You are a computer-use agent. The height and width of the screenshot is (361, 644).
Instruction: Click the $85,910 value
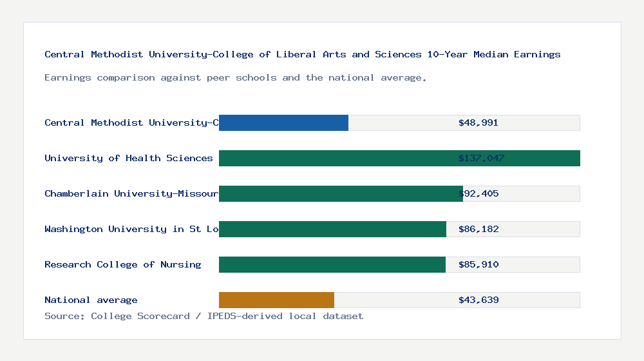[x=478, y=264]
